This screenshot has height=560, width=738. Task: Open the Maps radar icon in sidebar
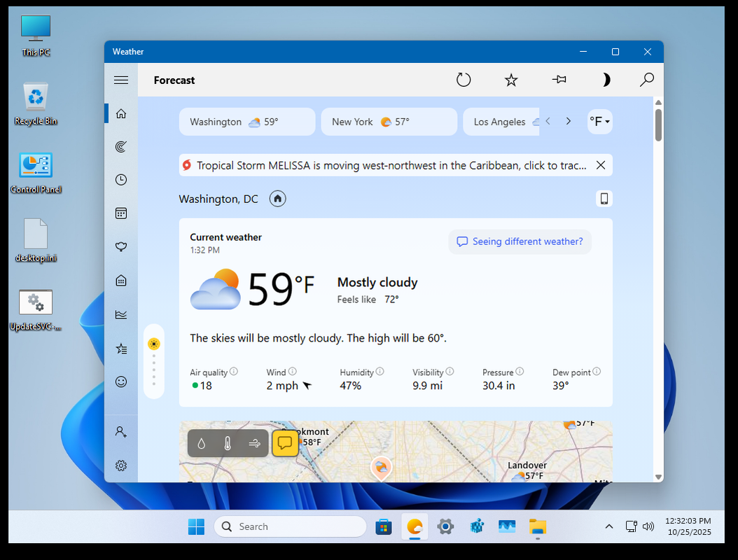tap(121, 147)
